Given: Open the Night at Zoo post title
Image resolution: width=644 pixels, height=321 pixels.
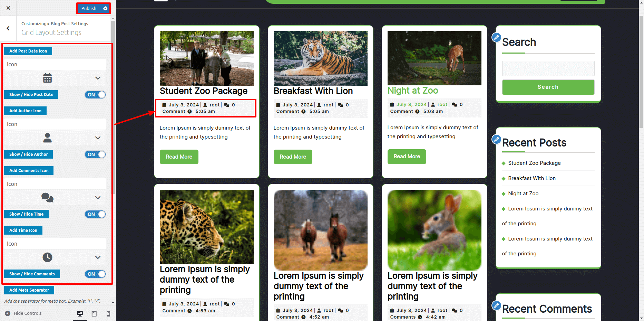Looking at the screenshot, I should (412, 91).
